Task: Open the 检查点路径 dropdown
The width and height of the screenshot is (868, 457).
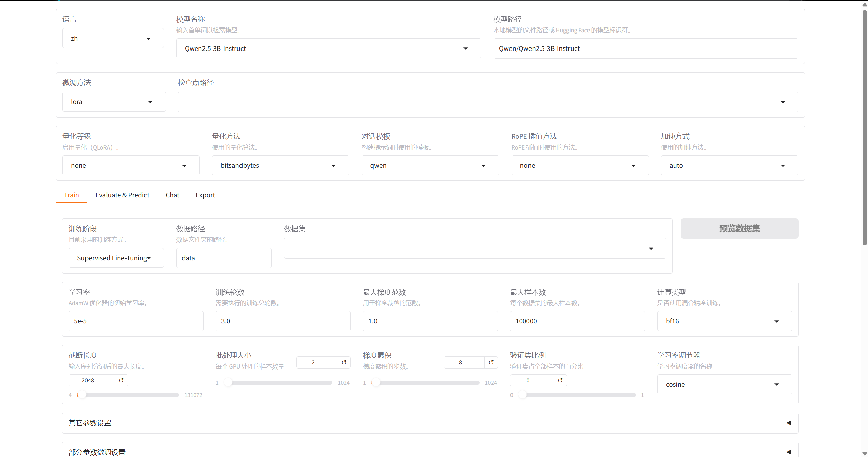Action: pyautogui.click(x=488, y=102)
